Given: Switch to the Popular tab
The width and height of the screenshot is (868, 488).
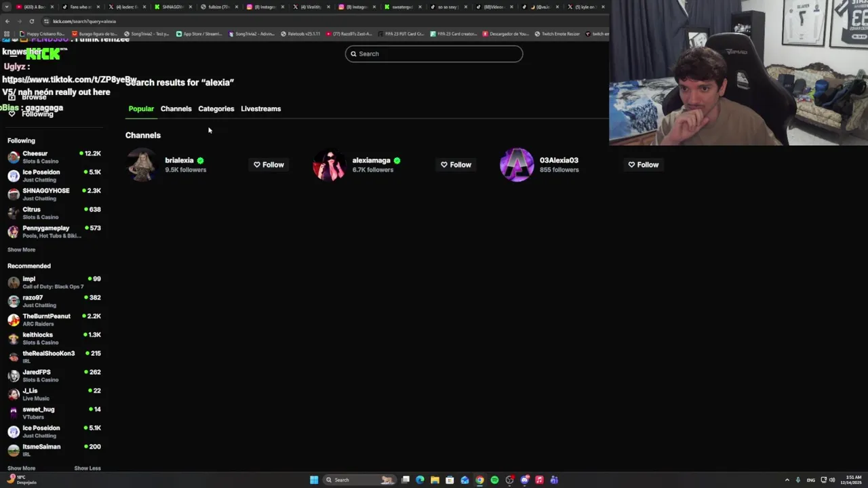Looking at the screenshot, I should tap(141, 108).
